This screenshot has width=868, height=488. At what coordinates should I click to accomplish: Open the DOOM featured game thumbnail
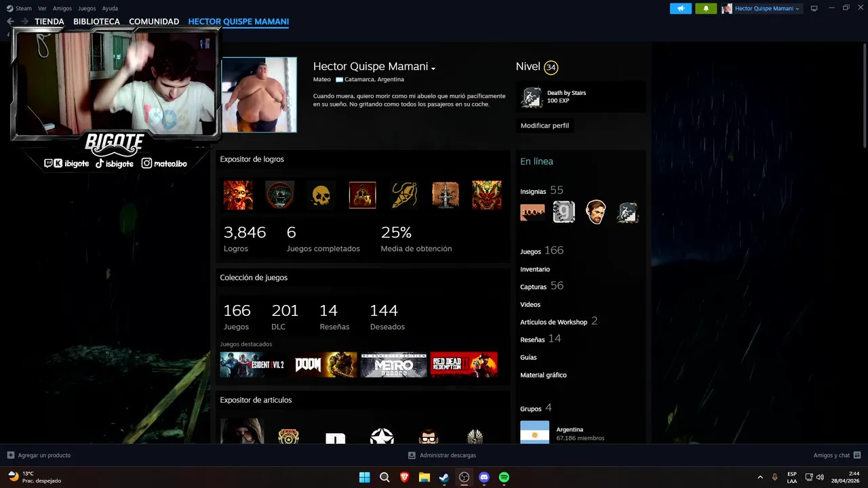[x=325, y=365]
